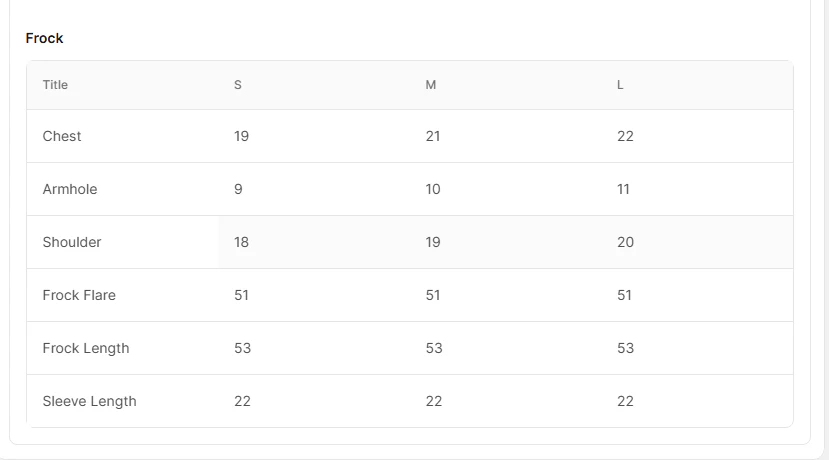This screenshot has width=829, height=460.
Task: Select the Sleeve Length row label
Action: point(90,401)
